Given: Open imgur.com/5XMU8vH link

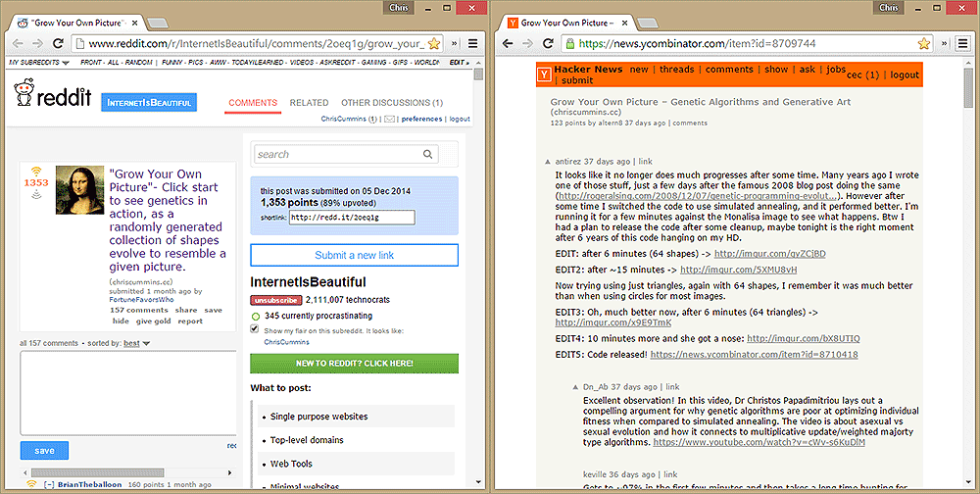Looking at the screenshot, I should click(738, 271).
